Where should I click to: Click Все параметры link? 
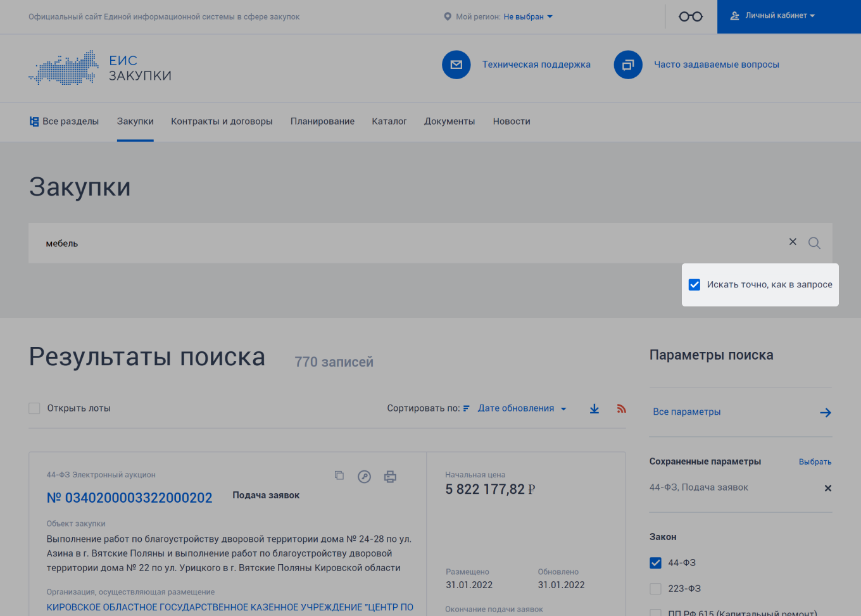pos(687,412)
